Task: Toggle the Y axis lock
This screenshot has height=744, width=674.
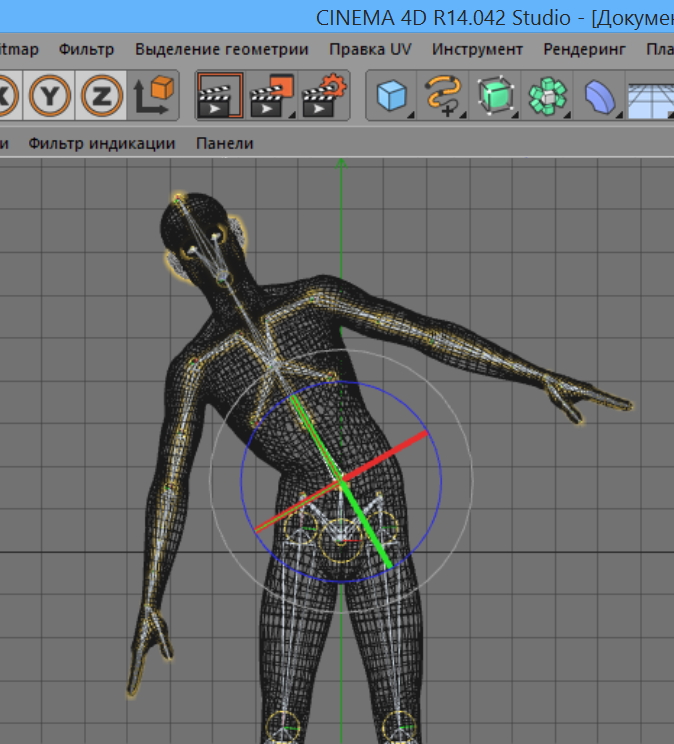Action: click(49, 96)
